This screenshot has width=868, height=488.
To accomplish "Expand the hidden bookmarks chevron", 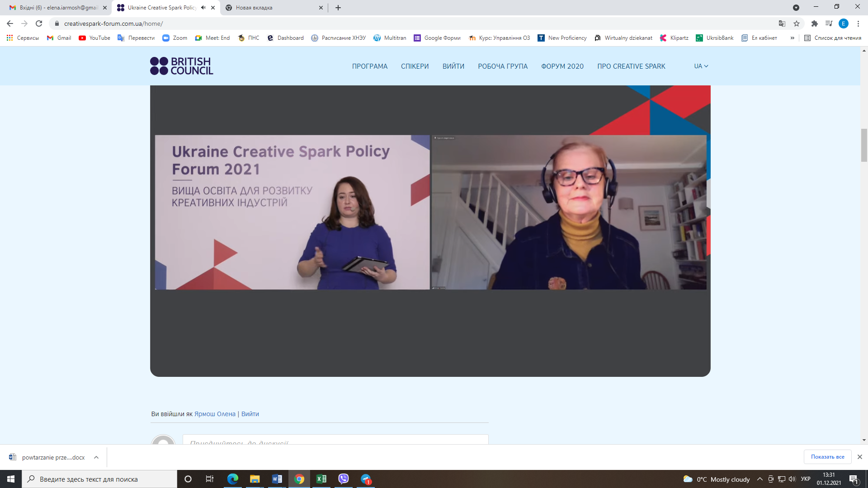I will (x=792, y=38).
